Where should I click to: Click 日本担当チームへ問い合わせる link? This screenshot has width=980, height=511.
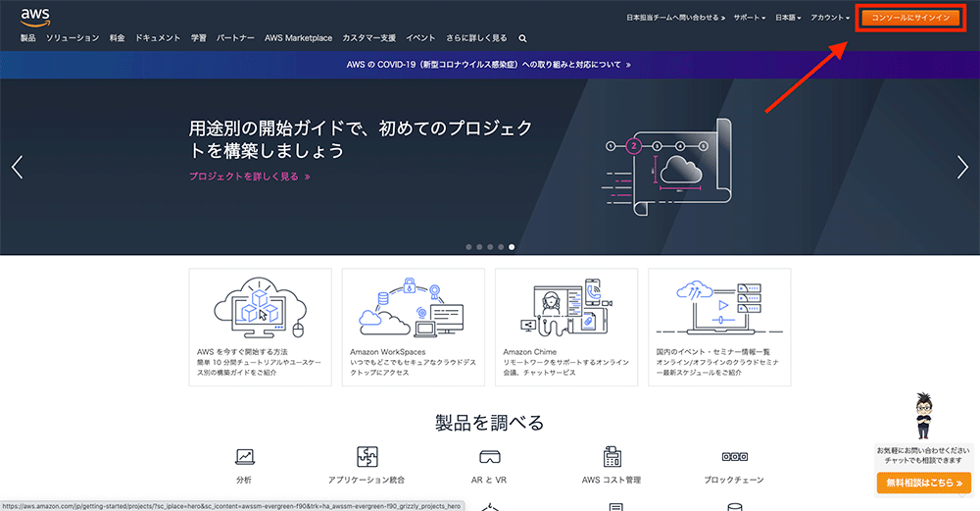tap(675, 18)
